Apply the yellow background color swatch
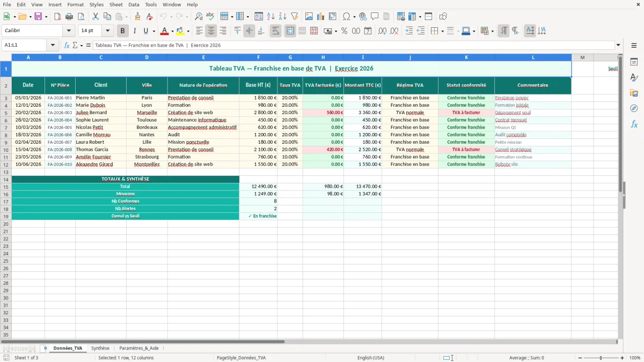This screenshot has width=644, height=362. pos(181,31)
